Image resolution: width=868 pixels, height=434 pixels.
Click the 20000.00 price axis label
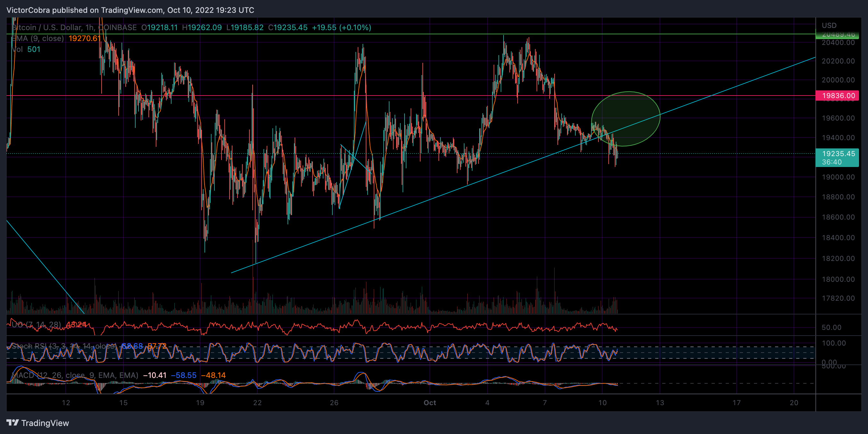click(x=838, y=80)
